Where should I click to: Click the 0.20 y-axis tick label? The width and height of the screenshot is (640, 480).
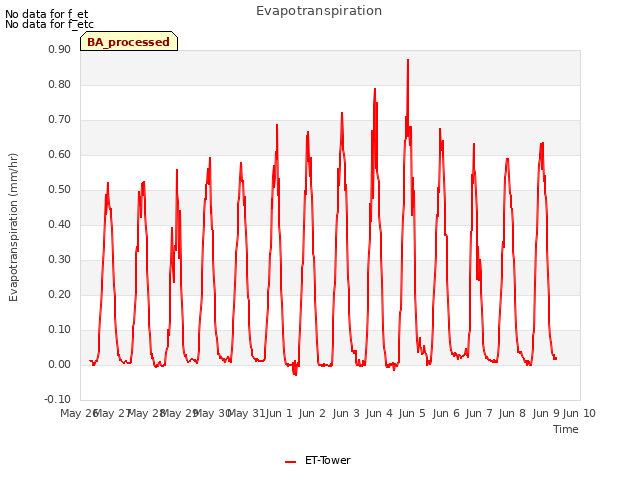(60, 295)
